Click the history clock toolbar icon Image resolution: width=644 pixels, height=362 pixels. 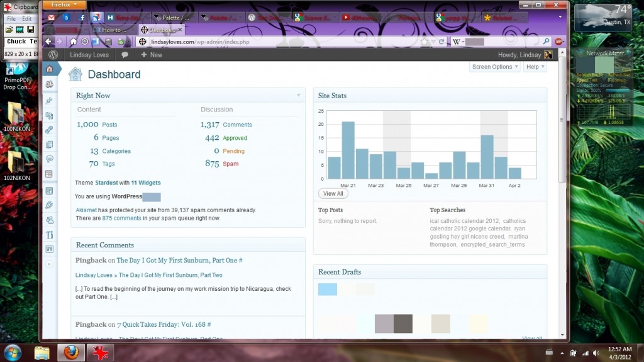coord(85,42)
